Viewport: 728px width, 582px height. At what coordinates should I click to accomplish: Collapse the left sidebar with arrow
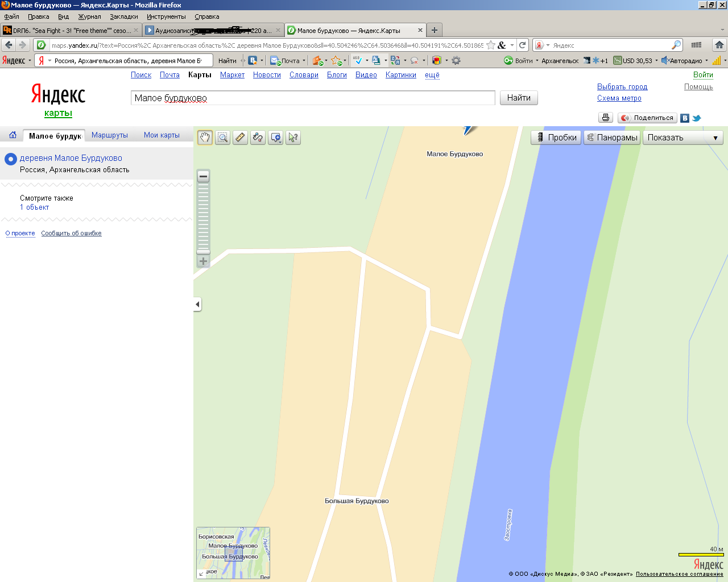(x=197, y=305)
